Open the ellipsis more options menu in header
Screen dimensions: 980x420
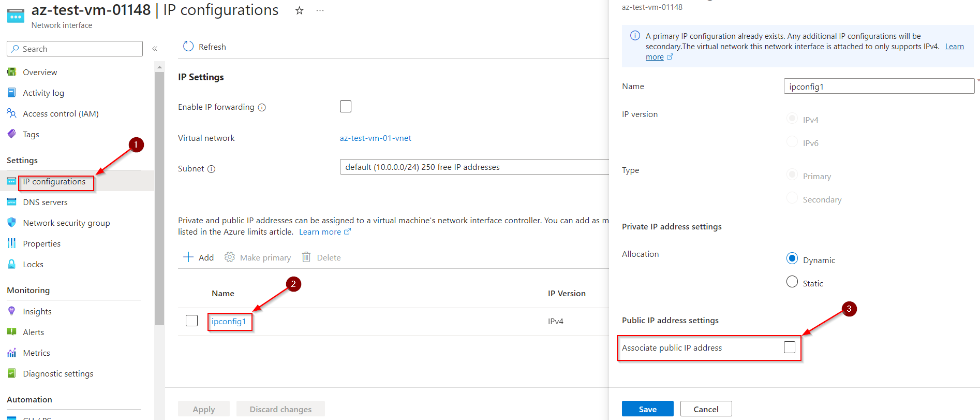320,10
